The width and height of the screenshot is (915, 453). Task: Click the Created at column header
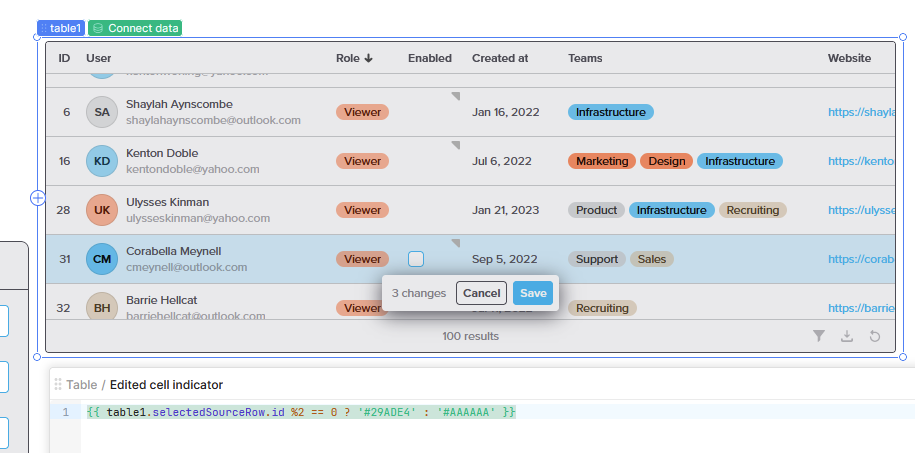500,58
